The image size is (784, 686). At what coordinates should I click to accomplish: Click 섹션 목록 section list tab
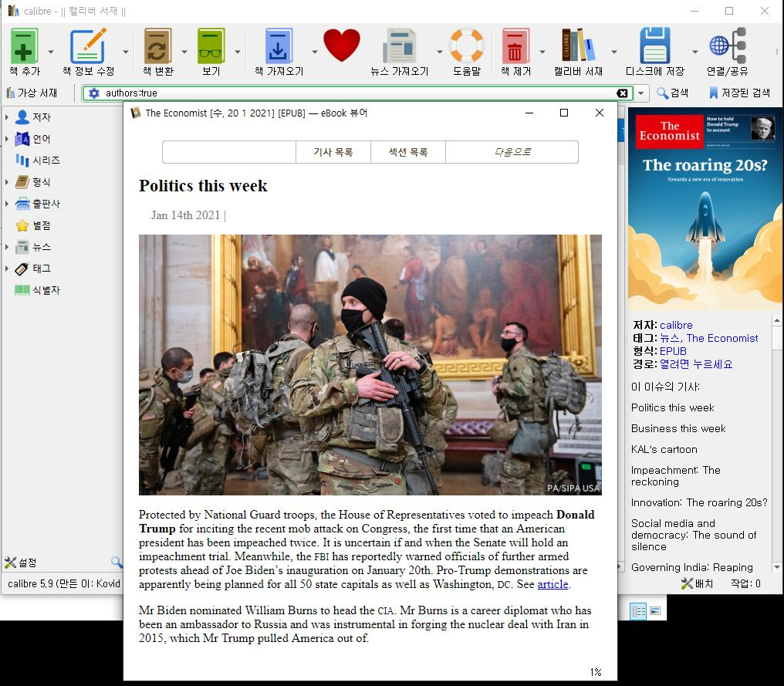(408, 152)
